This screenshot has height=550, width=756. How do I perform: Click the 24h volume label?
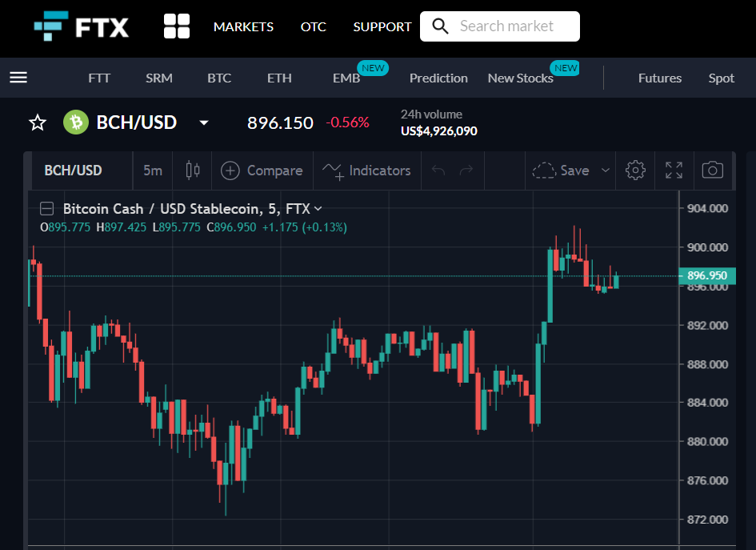point(431,114)
